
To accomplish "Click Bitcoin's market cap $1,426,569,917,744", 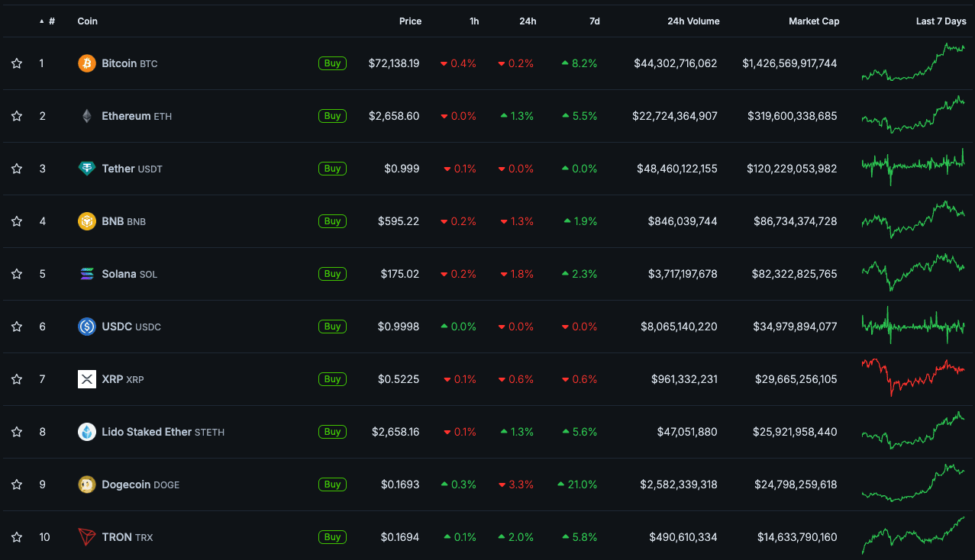I will click(789, 63).
